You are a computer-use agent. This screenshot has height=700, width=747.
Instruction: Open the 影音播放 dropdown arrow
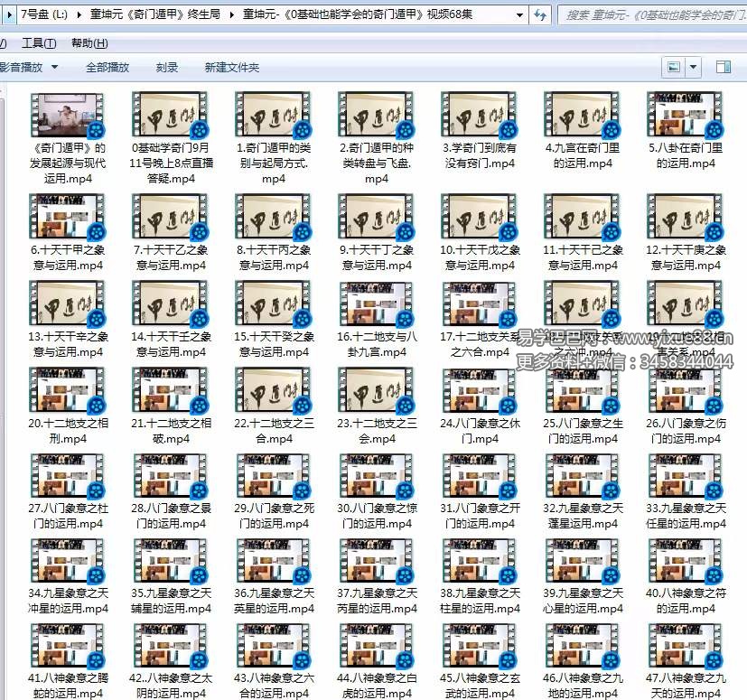coord(55,67)
